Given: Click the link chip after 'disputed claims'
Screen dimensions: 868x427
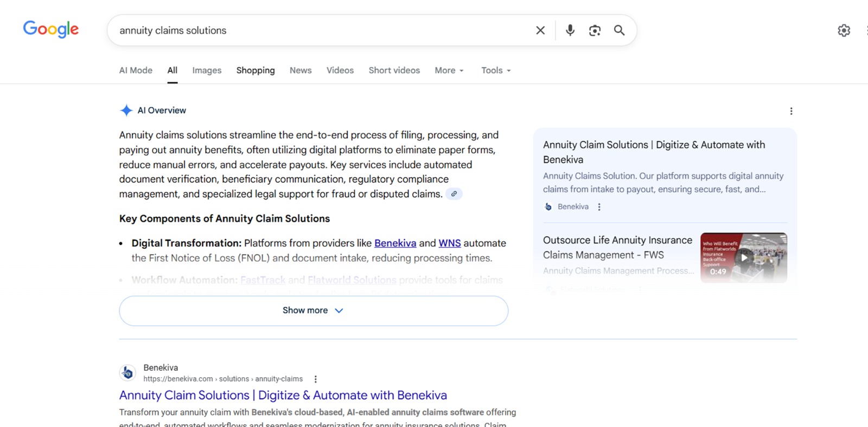Looking at the screenshot, I should [454, 194].
